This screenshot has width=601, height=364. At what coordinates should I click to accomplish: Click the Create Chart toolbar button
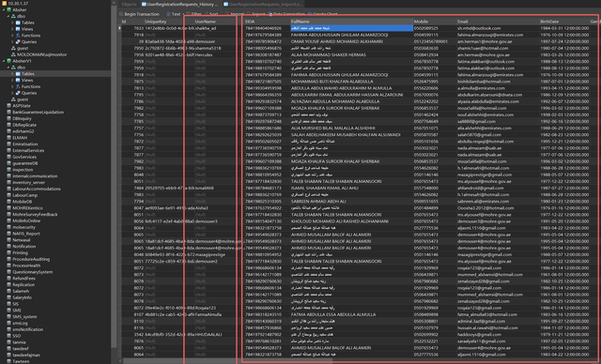click(x=322, y=14)
